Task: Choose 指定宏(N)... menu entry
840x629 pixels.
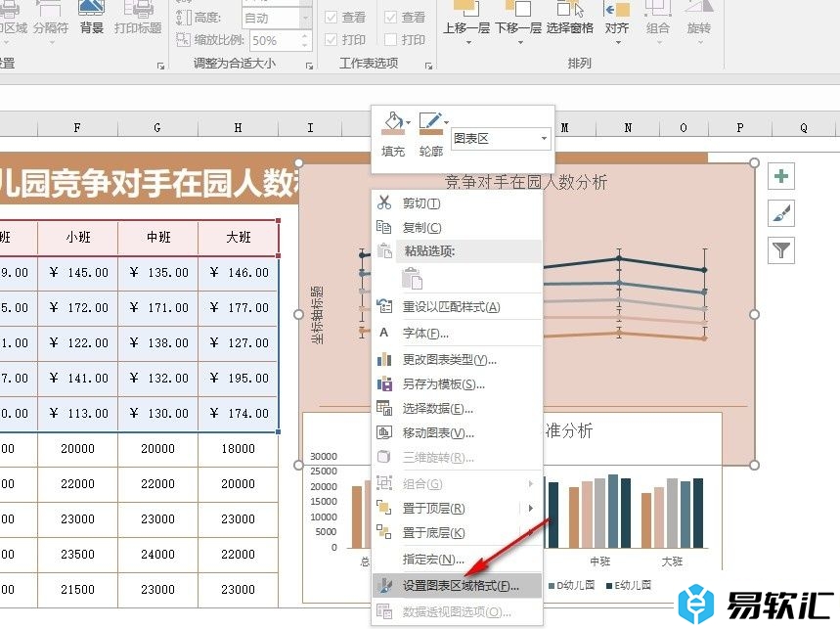Action: pyautogui.click(x=457, y=560)
